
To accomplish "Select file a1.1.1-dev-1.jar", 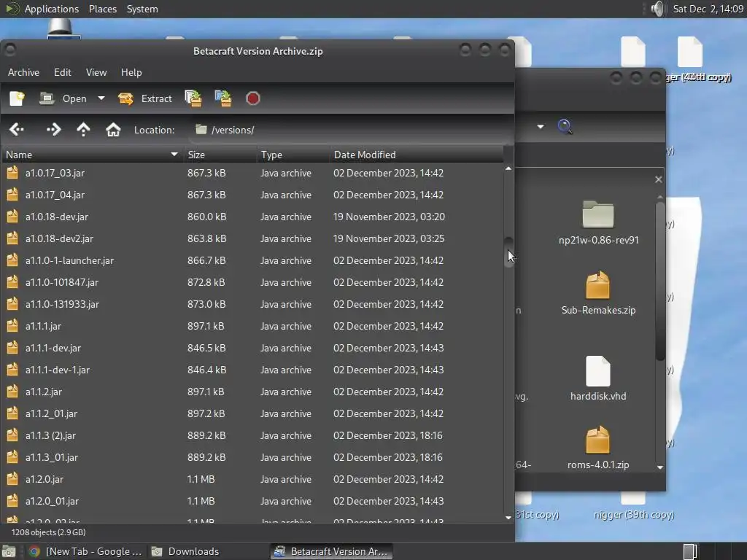I will (252, 370).
